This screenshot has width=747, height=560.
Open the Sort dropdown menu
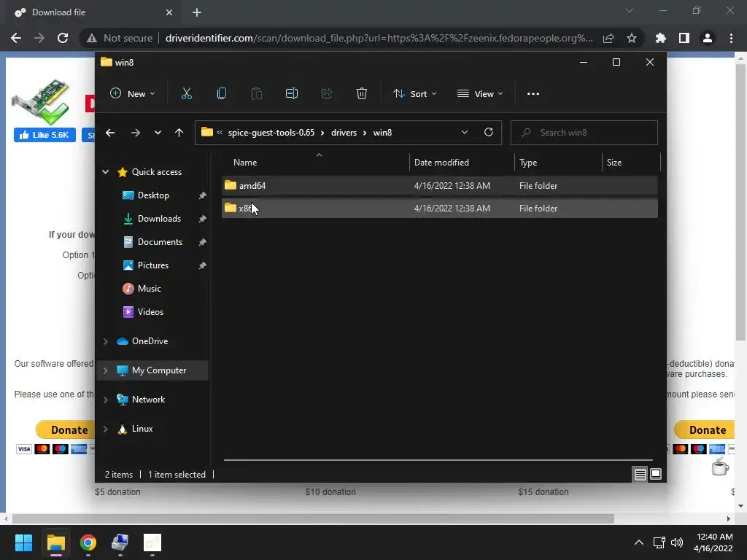click(414, 94)
